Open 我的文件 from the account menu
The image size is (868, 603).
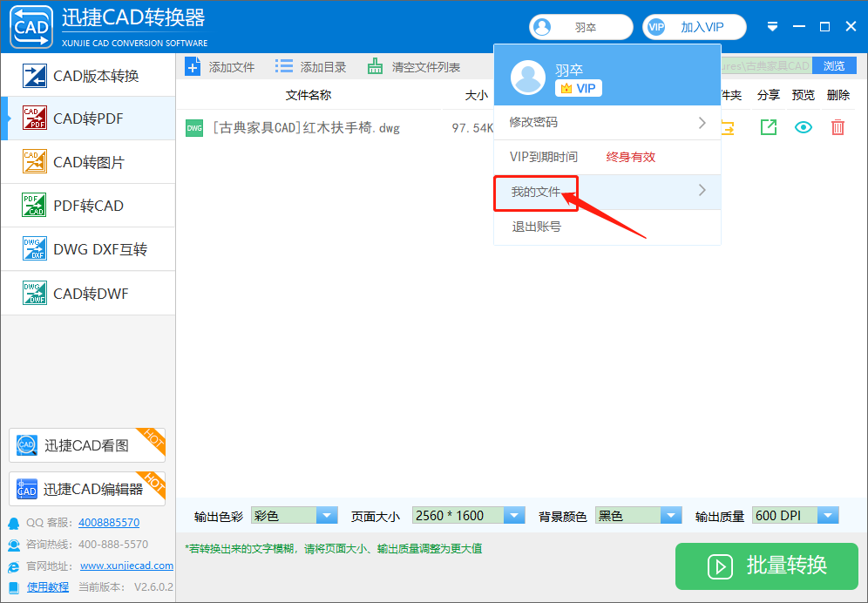607,192
